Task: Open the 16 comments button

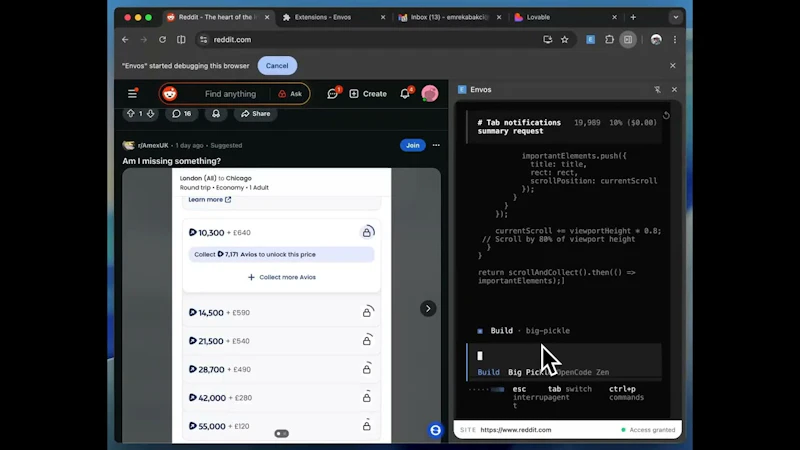Action: point(182,113)
